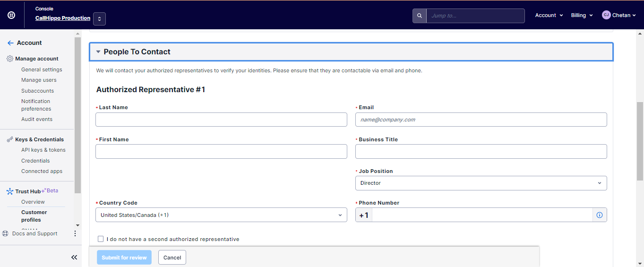Click the sidebar scroll down arrow
This screenshot has width=644, height=267.
77,225
